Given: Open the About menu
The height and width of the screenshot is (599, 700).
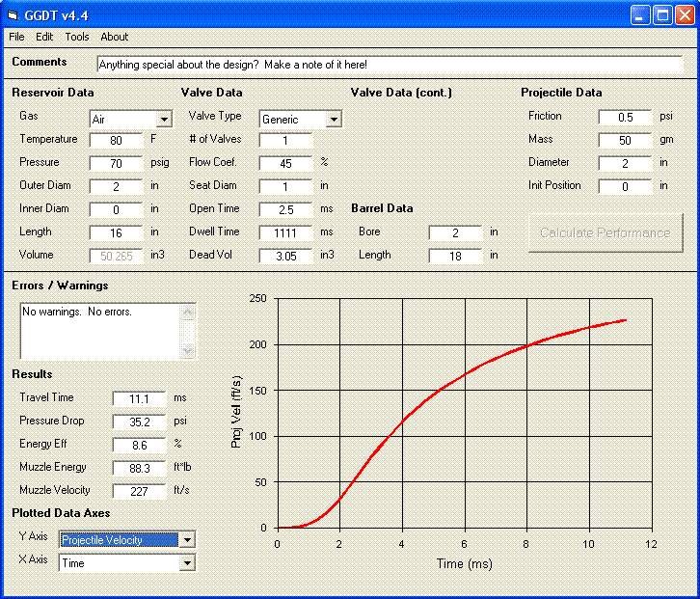Looking at the screenshot, I should click(x=114, y=37).
